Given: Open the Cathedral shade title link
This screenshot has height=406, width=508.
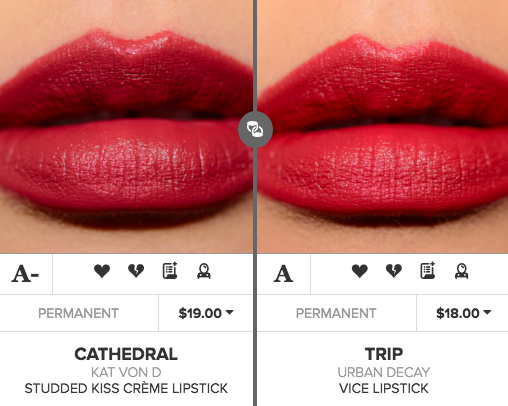Looking at the screenshot, I should [x=126, y=354].
